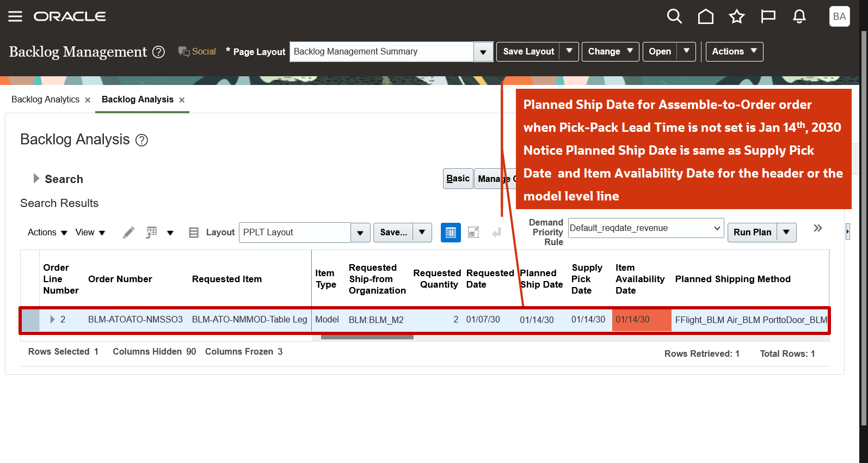Close the Backlog Analytics tab
This screenshot has width=868, height=463.
click(88, 100)
